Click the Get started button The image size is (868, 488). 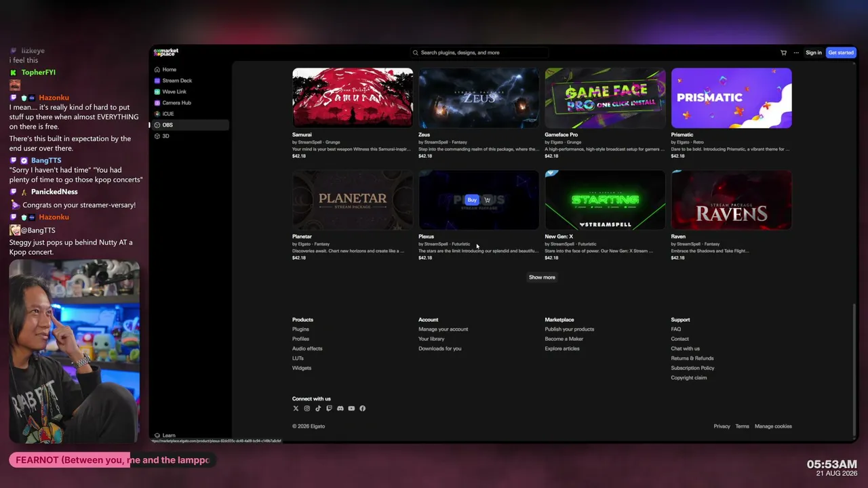(841, 53)
